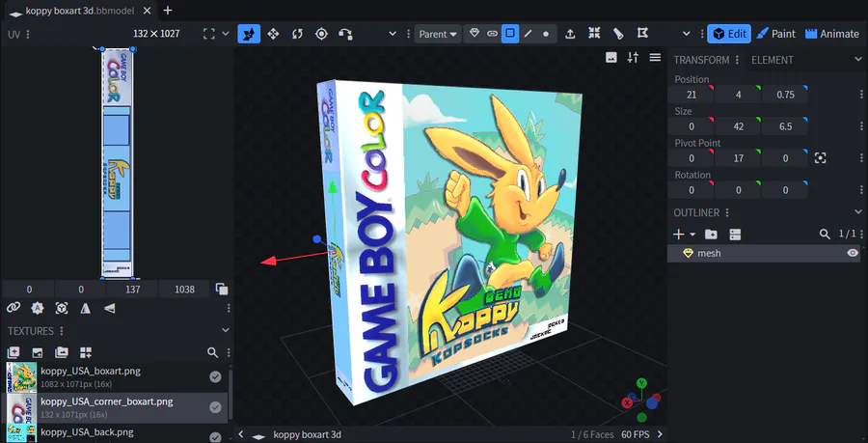Switch to Paint mode

(x=775, y=34)
